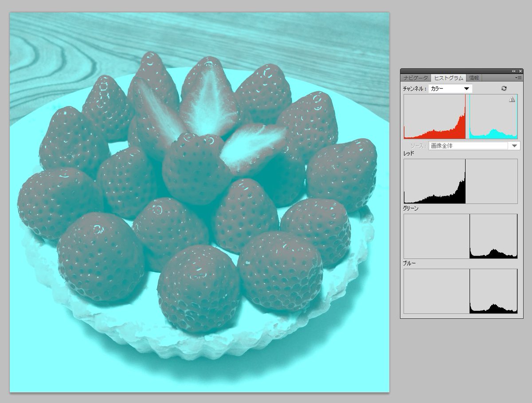Collapse the panel with double-arrow icon
The image size is (532, 403).
[x=514, y=71]
